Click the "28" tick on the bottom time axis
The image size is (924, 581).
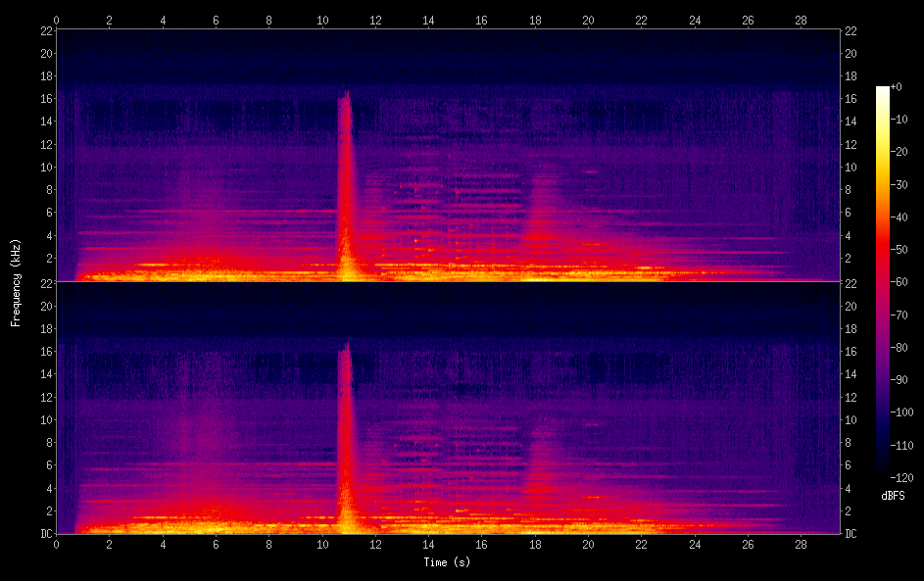[801, 544]
